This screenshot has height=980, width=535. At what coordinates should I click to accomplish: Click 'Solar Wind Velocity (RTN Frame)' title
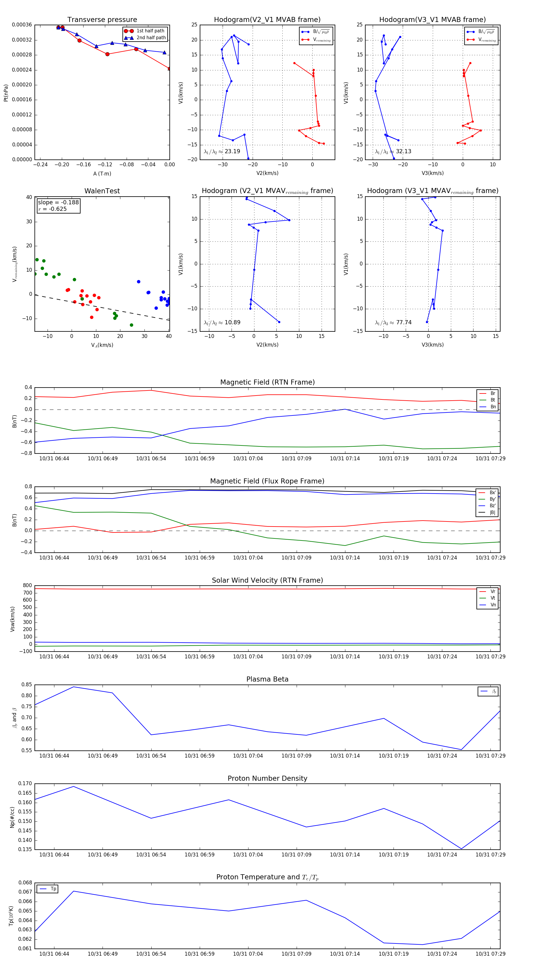(x=267, y=580)
